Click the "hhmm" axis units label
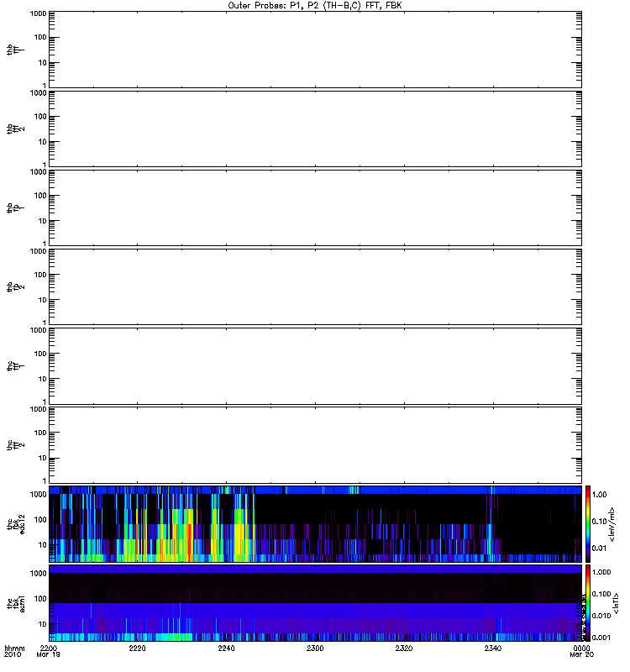Image resolution: width=630 pixels, height=672 pixels. [x=14, y=648]
